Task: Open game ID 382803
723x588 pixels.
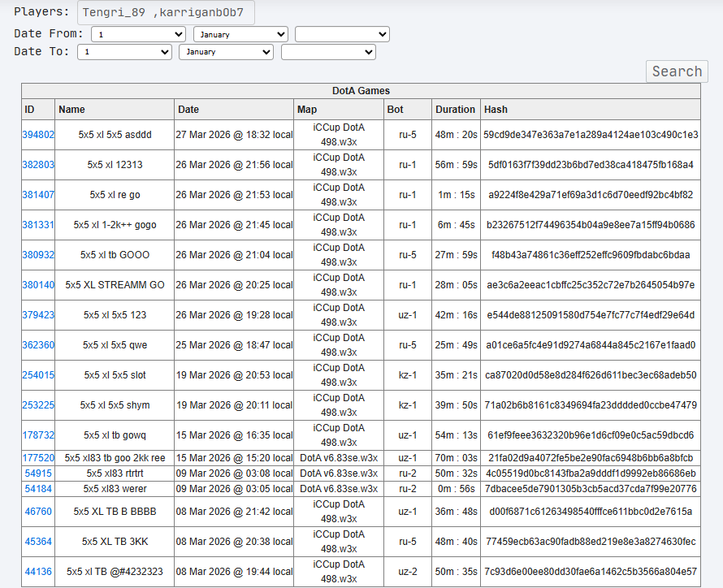Action: (x=38, y=165)
